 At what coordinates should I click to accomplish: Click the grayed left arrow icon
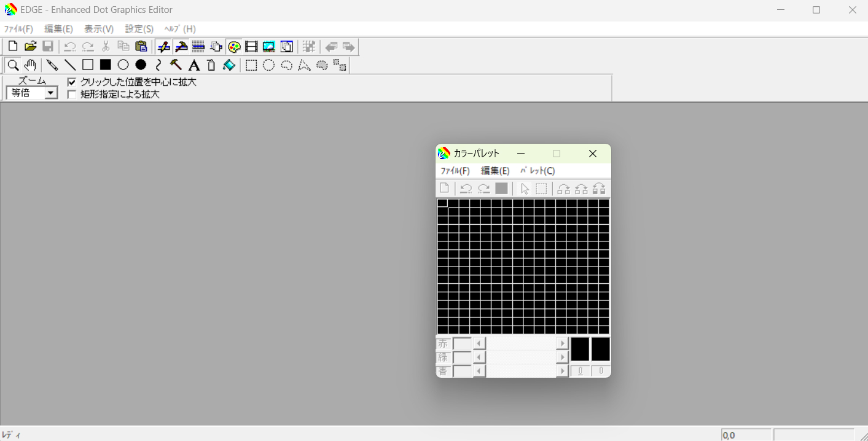tap(332, 47)
